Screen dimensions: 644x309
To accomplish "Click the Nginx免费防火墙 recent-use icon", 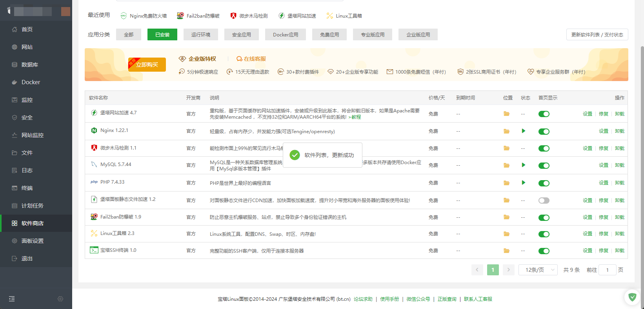I will (124, 16).
